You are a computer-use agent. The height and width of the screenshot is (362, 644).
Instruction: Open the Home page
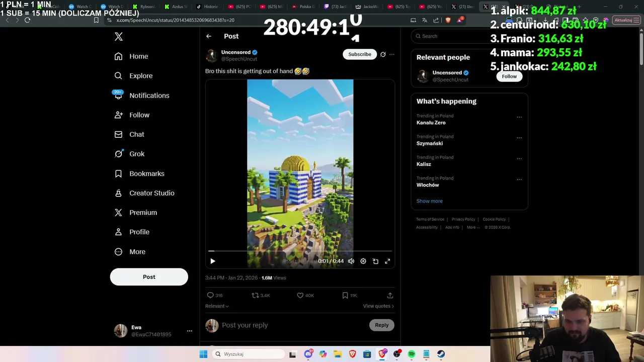click(x=131, y=56)
